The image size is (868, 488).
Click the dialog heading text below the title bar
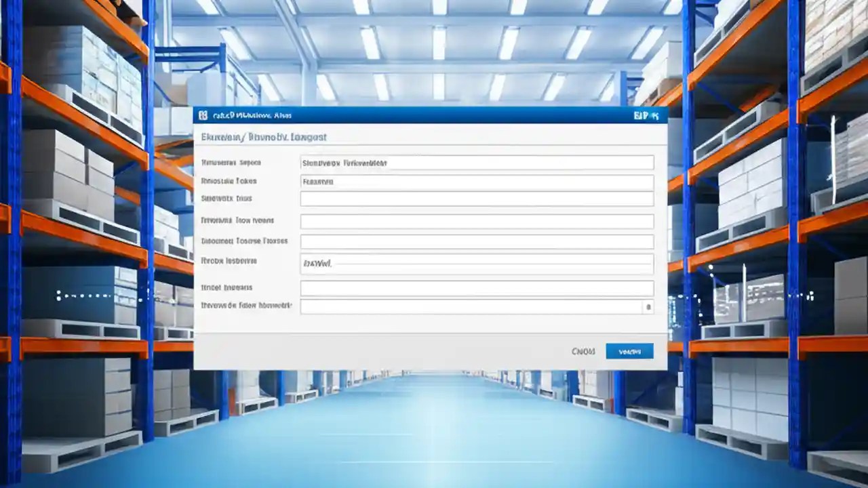pos(263,137)
